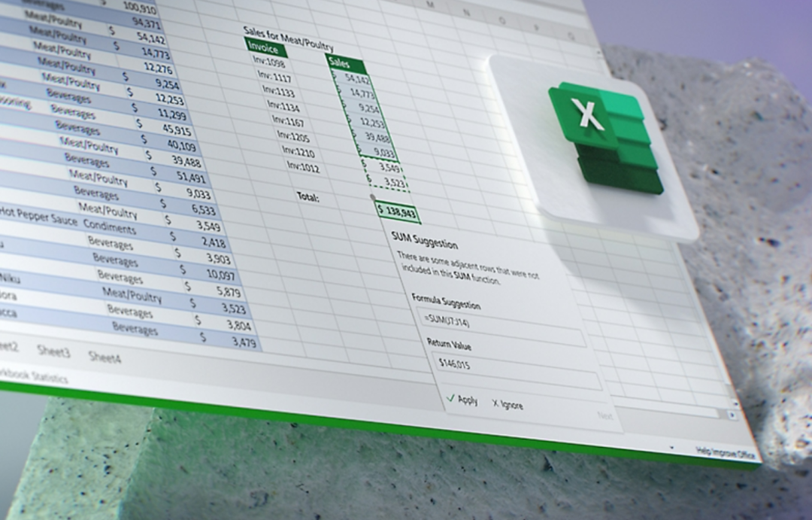The image size is (812, 520).
Task: Select the 3,903 cell
Action: (x=218, y=258)
